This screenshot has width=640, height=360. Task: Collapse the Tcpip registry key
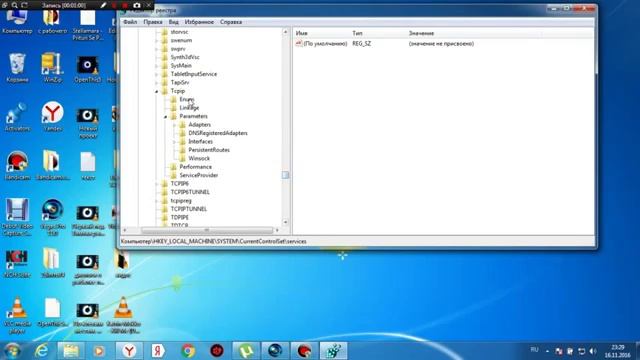click(x=157, y=91)
